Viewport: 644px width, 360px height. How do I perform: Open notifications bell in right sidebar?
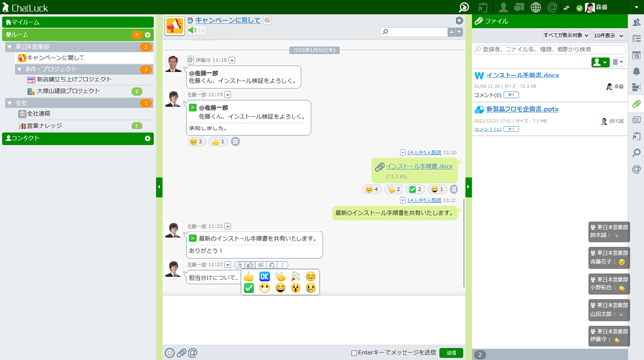[x=636, y=71]
